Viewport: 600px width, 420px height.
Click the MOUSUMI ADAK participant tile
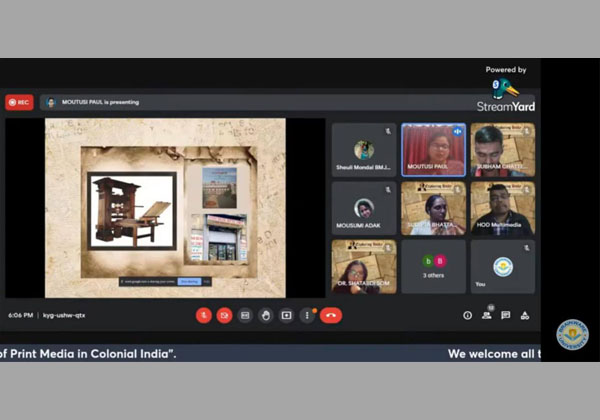(364, 208)
